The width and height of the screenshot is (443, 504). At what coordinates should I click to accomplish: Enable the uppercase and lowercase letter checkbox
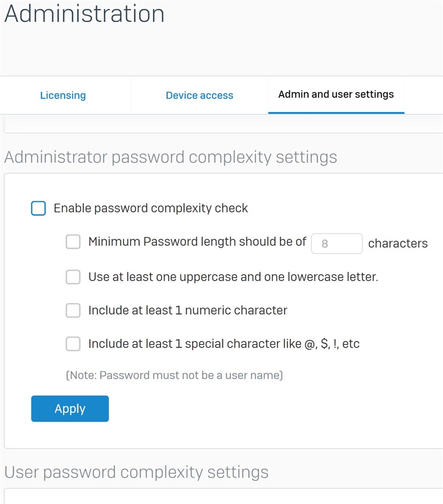[x=73, y=277]
